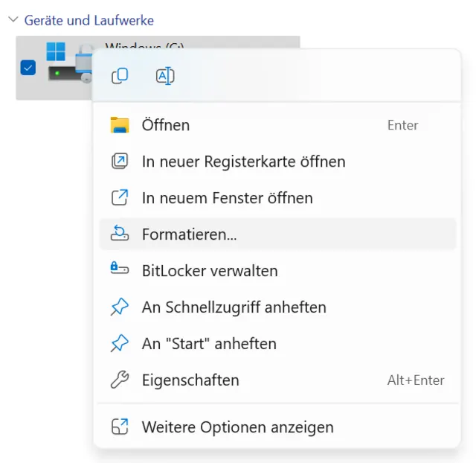Select the Windows (C:) drive icon
Viewport: 476px width, 463px height.
tap(68, 63)
